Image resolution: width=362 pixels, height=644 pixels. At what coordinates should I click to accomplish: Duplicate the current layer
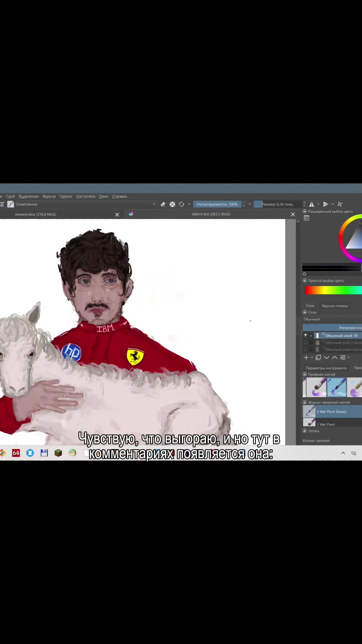tap(318, 358)
